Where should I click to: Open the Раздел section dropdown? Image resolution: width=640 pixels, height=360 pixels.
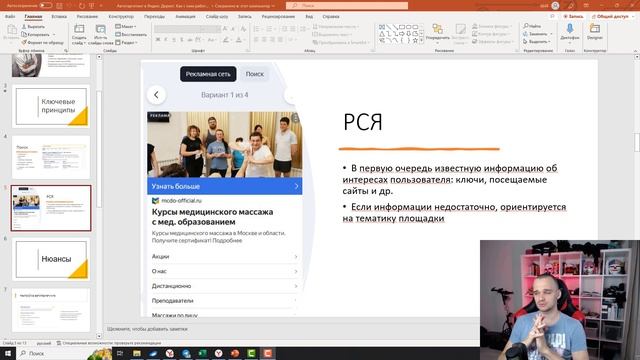coord(127,42)
